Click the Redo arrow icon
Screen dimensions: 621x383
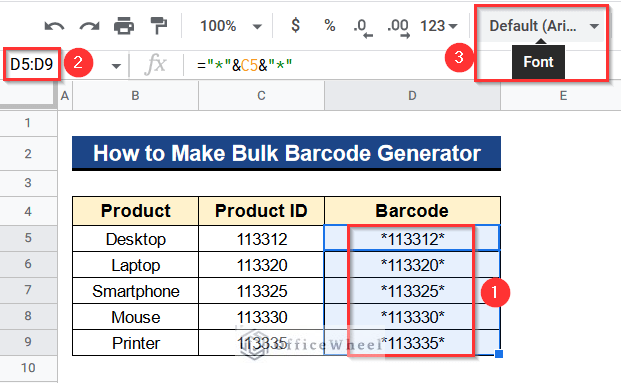coord(90,27)
